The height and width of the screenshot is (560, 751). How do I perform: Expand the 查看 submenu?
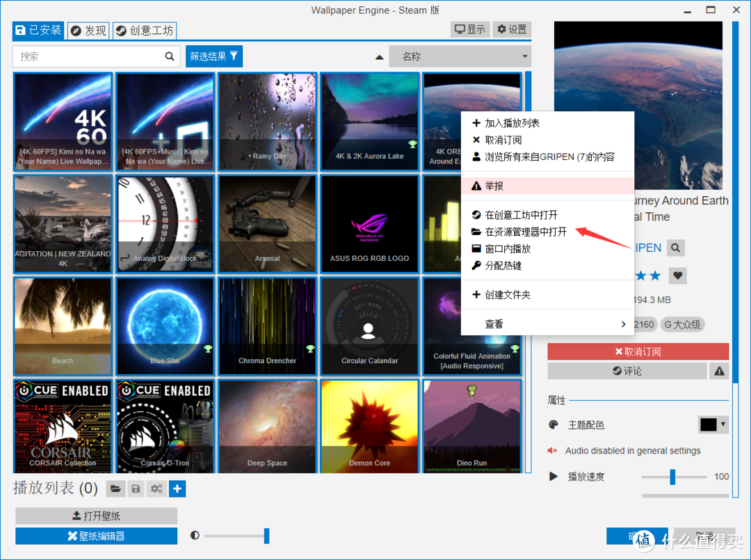[x=548, y=324]
